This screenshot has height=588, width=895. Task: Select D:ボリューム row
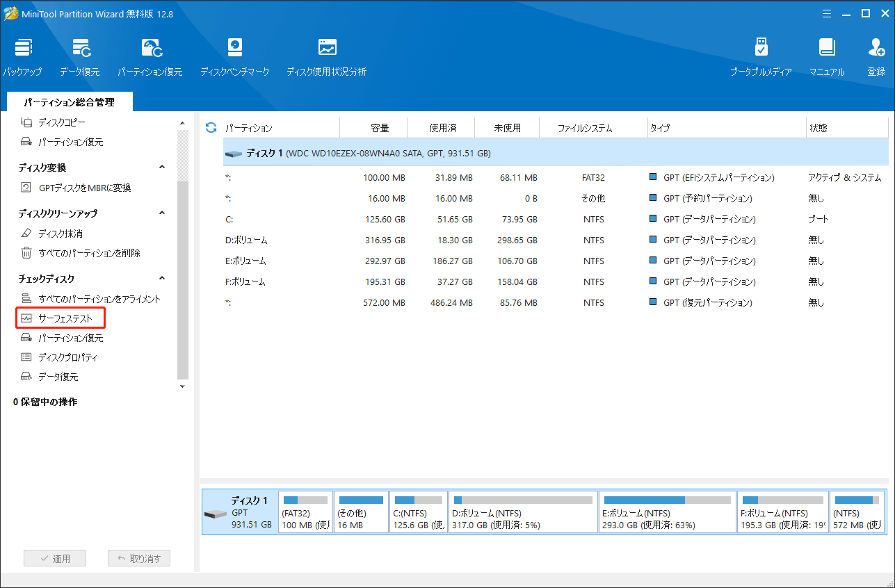pos(556,240)
